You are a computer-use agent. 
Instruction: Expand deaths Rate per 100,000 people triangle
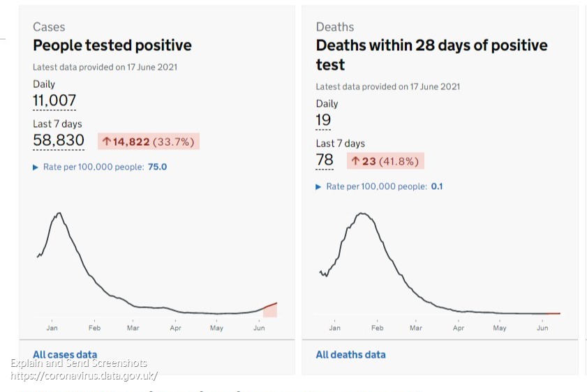click(319, 187)
